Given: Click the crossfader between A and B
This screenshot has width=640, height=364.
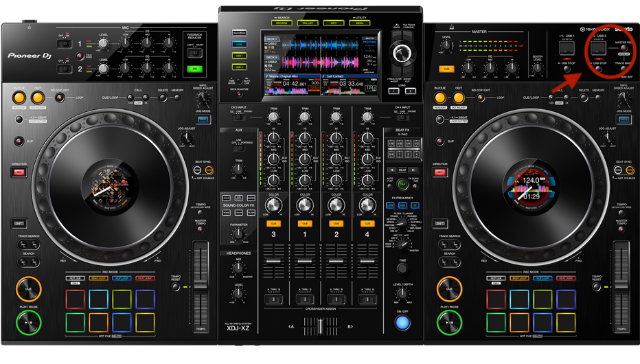Looking at the screenshot, I should [x=321, y=326].
